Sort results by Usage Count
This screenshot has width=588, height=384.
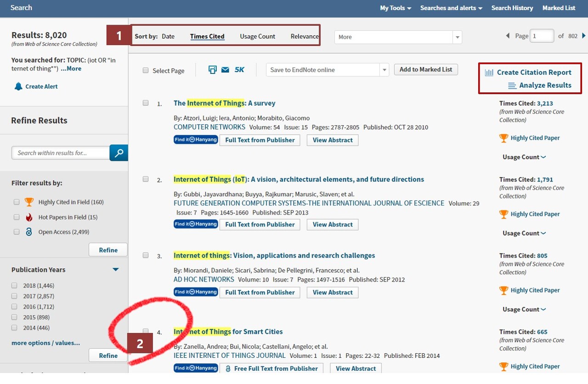click(x=258, y=36)
